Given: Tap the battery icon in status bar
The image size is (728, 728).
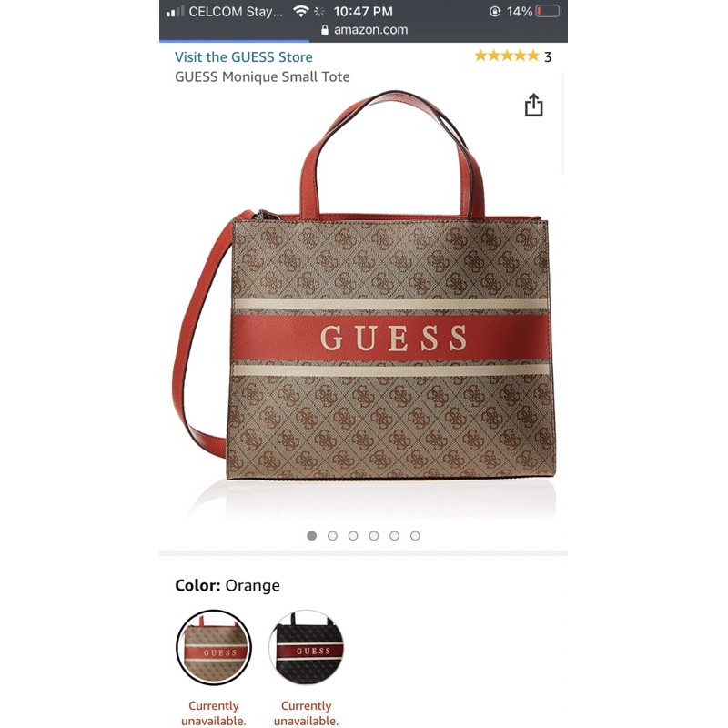Looking at the screenshot, I should [x=549, y=11].
